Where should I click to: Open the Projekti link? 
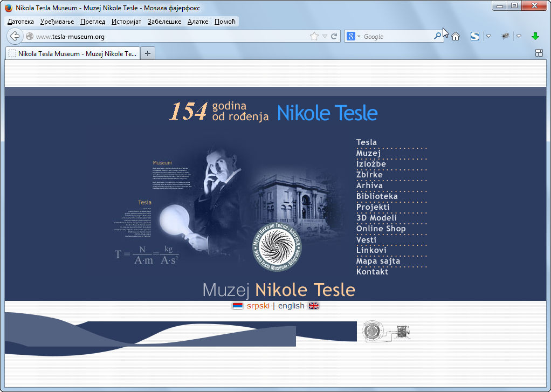(373, 207)
